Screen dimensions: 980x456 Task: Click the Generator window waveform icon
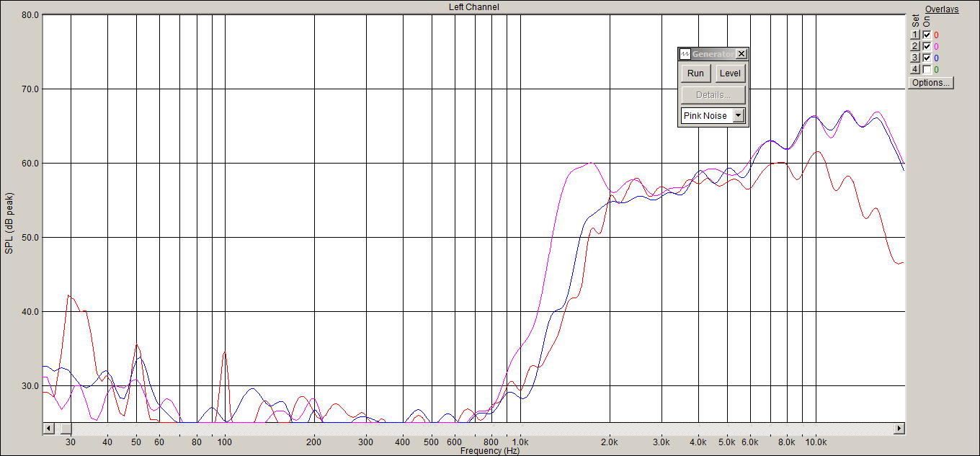pos(685,54)
